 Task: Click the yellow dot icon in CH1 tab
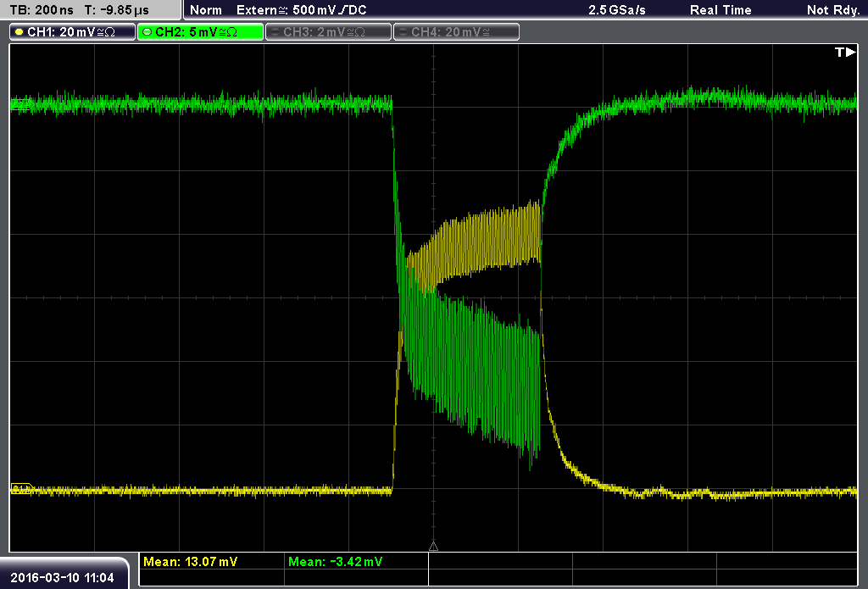(19, 32)
